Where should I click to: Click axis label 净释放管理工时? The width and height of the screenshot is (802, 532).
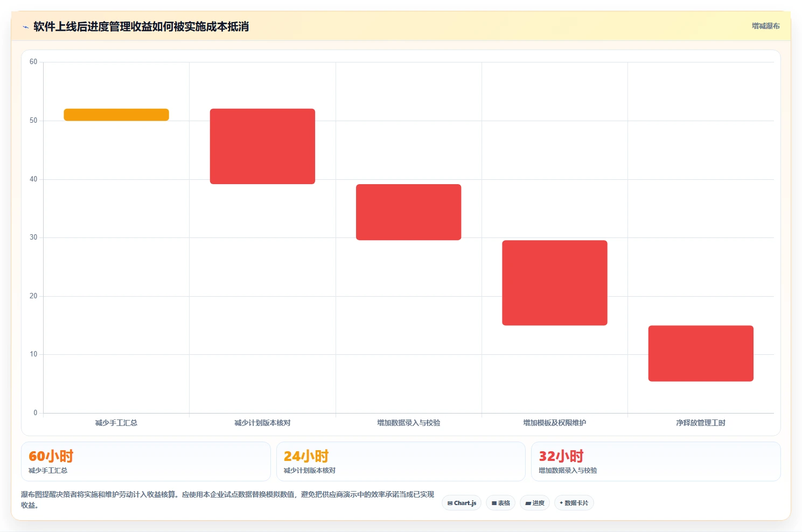[x=701, y=423]
